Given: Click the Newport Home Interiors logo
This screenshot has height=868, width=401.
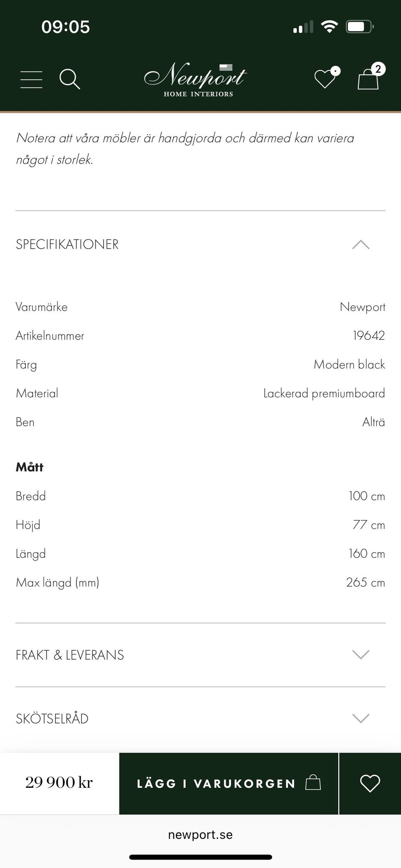Looking at the screenshot, I should click(x=195, y=79).
